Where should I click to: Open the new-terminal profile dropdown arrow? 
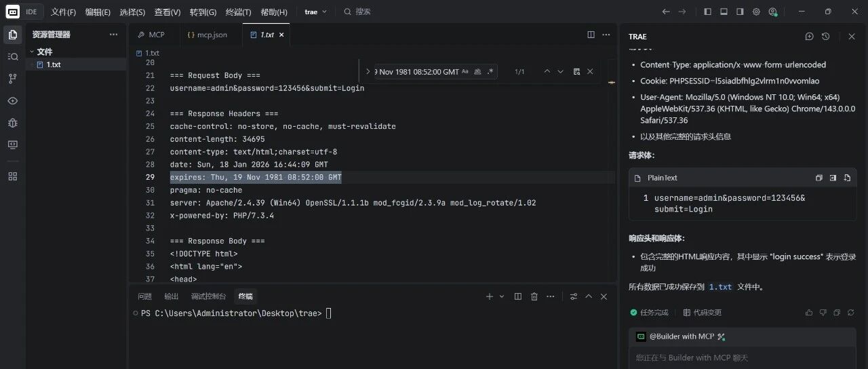(502, 296)
